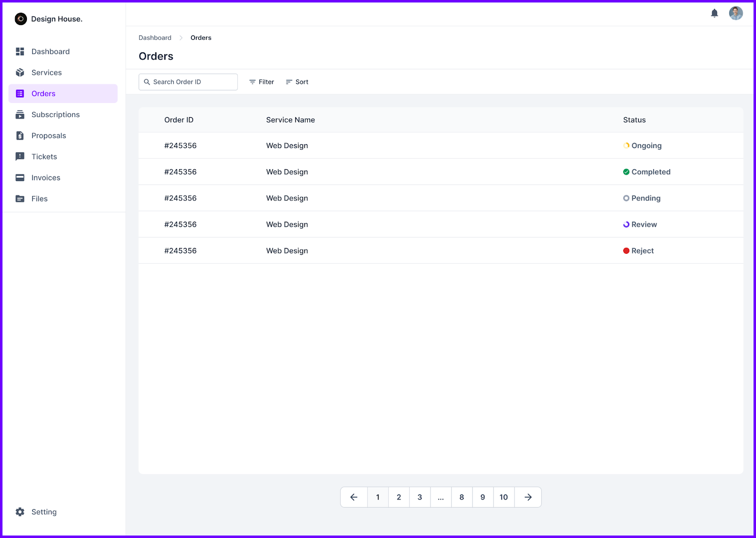Navigate to Files in sidebar
This screenshot has height=538, width=756.
(x=39, y=199)
